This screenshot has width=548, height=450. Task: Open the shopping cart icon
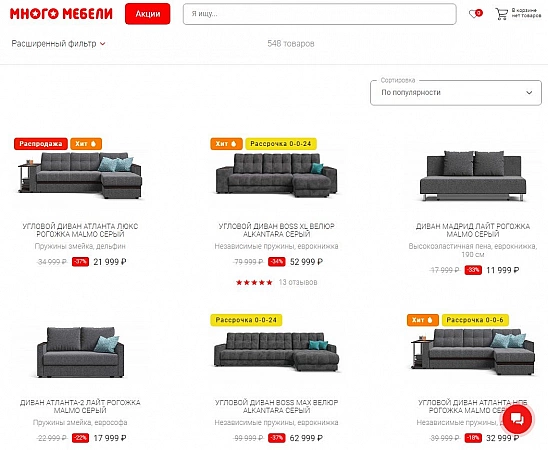502,14
